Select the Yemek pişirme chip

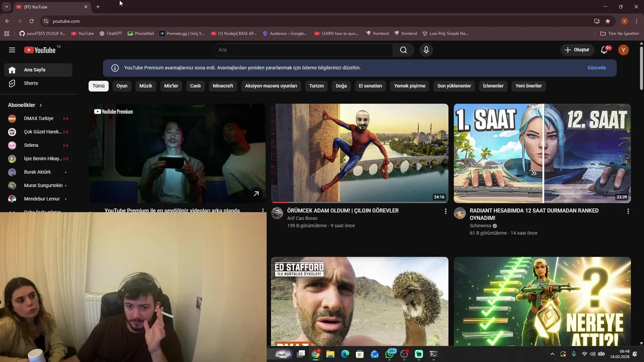tap(410, 86)
